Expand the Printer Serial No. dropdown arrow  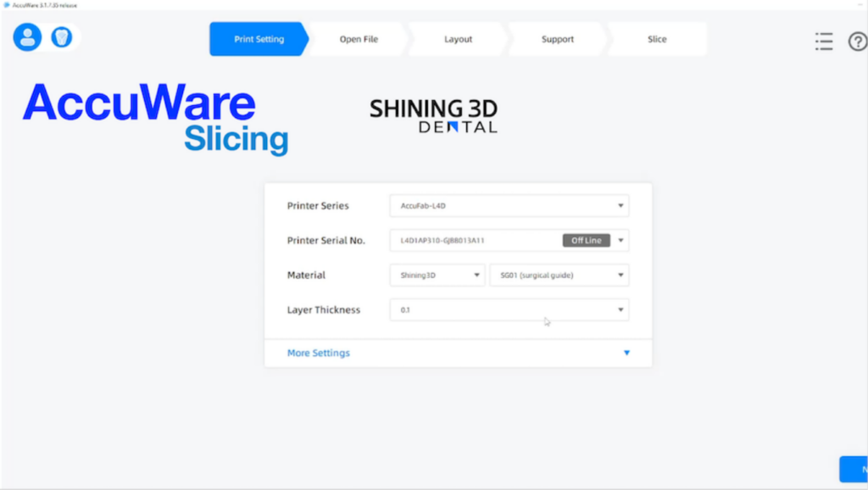point(620,240)
